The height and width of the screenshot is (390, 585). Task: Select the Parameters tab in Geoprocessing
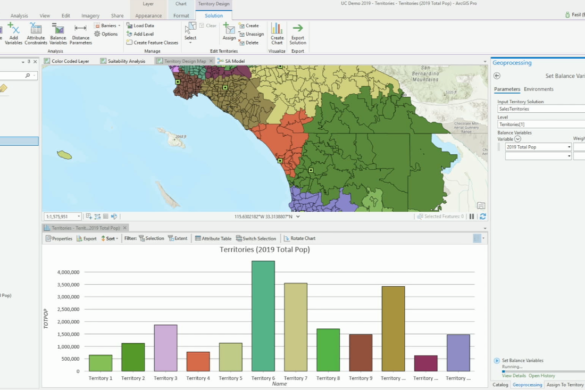(x=507, y=89)
